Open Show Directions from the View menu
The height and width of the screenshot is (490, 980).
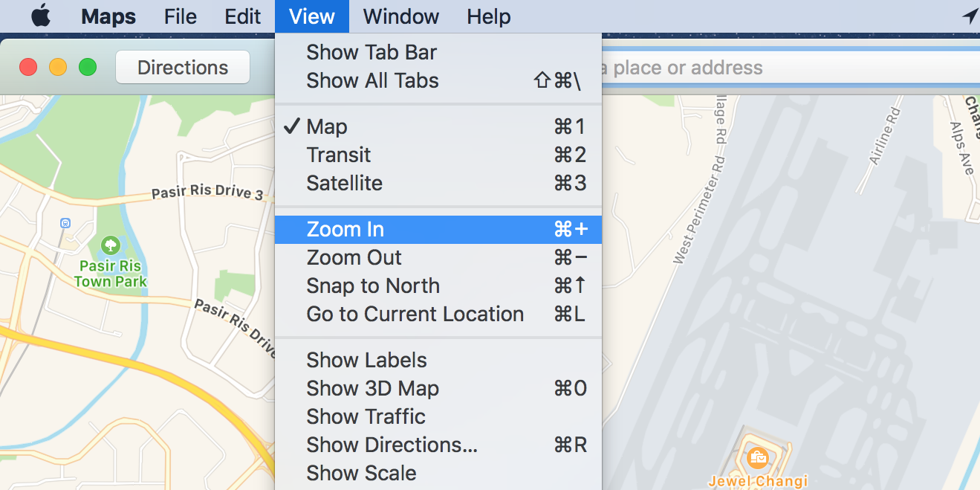pyautogui.click(x=392, y=445)
